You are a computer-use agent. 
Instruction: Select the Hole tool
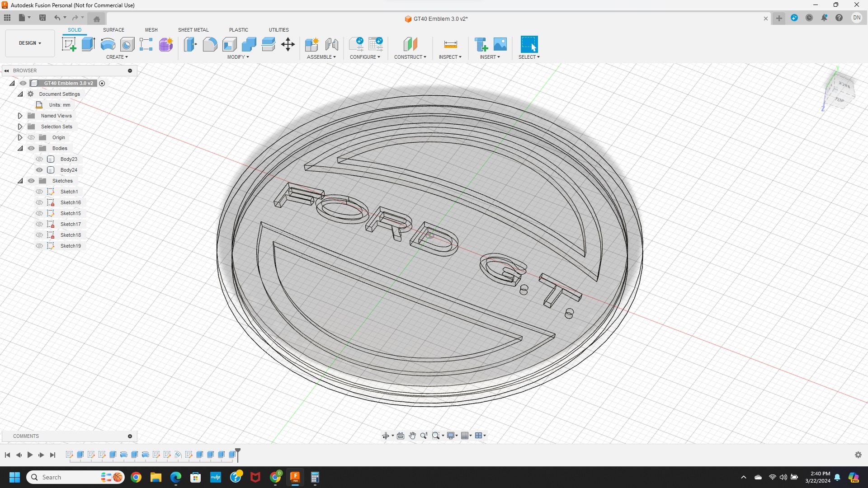(127, 44)
